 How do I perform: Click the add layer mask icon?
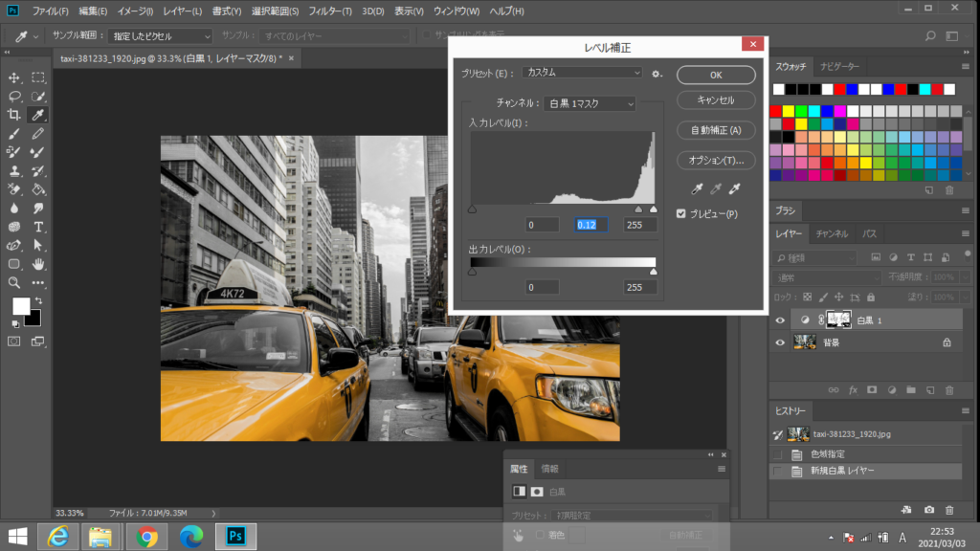pyautogui.click(x=872, y=390)
